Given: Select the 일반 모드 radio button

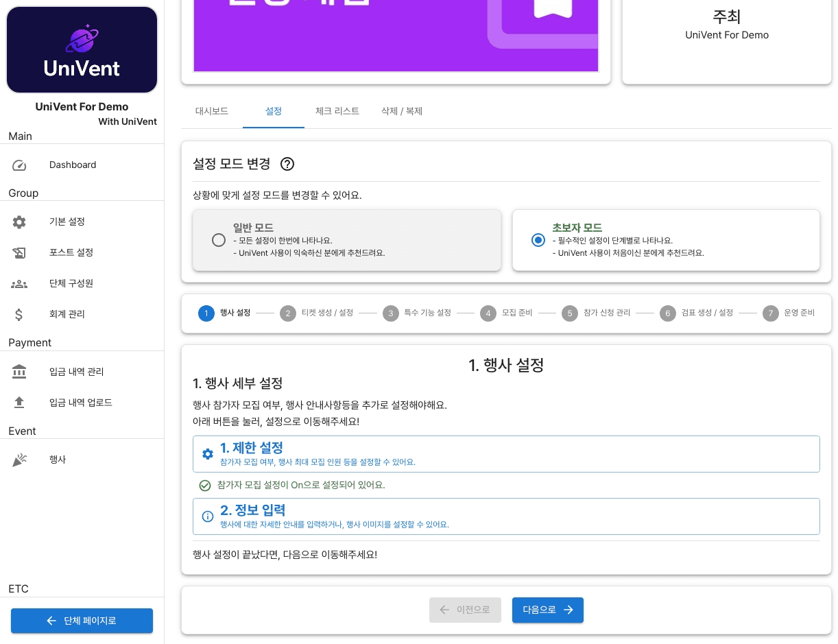Looking at the screenshot, I should tap(219, 240).
